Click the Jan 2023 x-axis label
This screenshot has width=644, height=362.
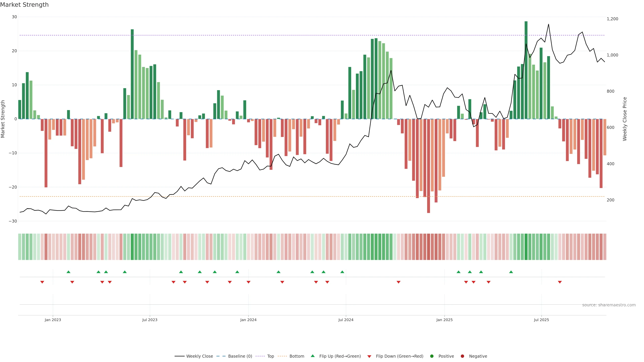click(53, 320)
